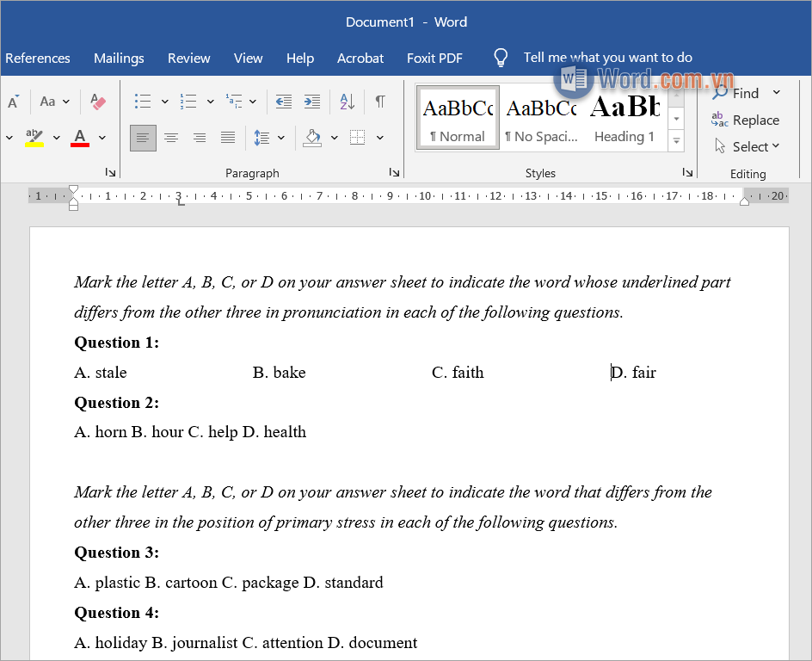Click the 'Tell me what you want to do' box
The width and height of the screenshot is (812, 661).
click(607, 58)
